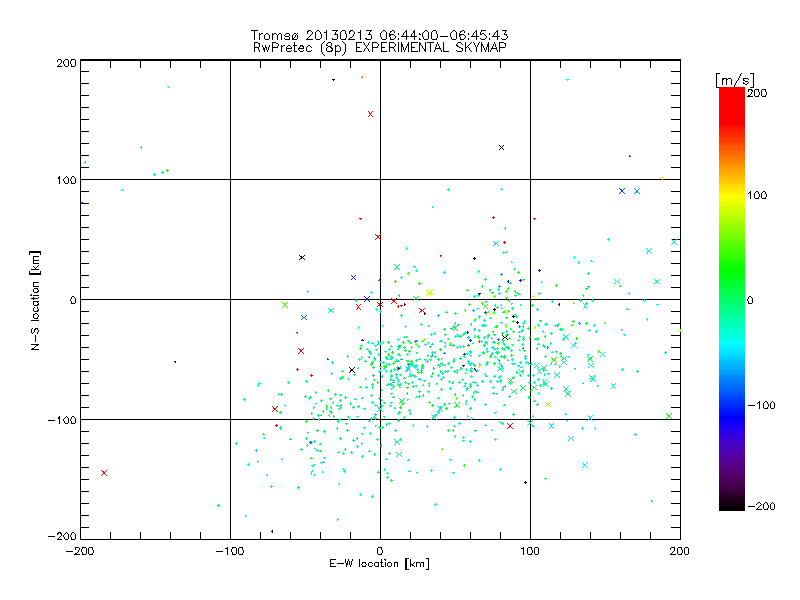Click the color bar label 0

click(750, 300)
